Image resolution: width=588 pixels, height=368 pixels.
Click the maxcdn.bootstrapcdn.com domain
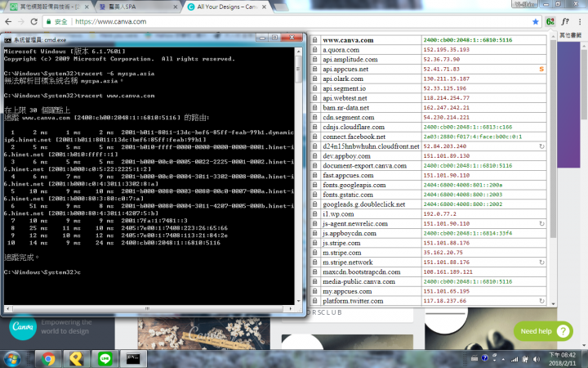(x=362, y=272)
